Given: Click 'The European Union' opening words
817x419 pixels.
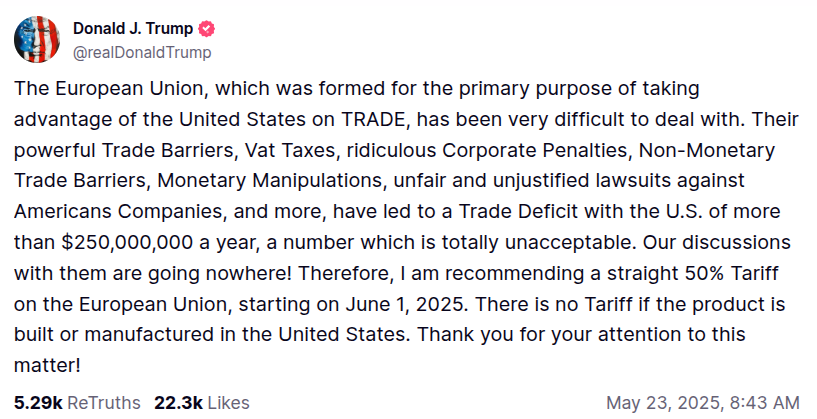Looking at the screenshot, I should (x=107, y=89).
